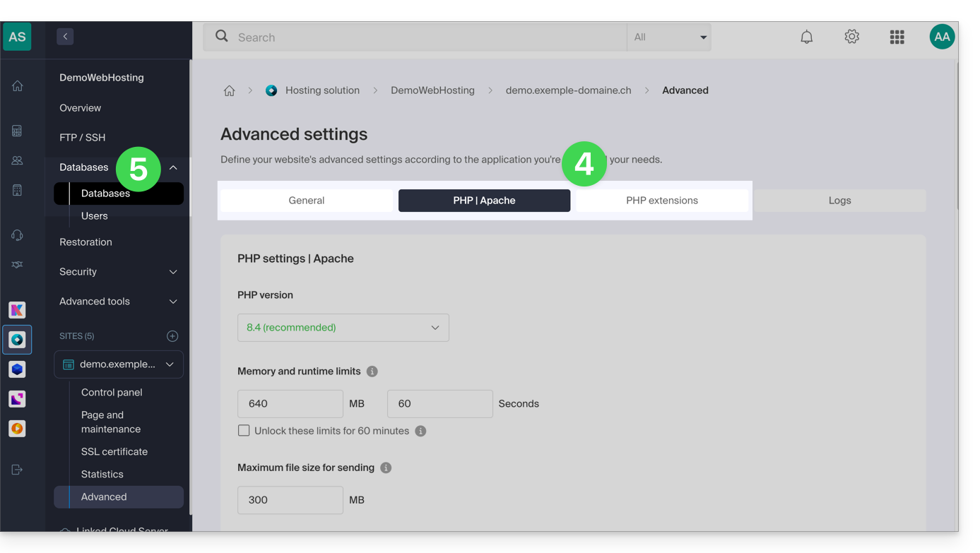Open the settings gear icon
The width and height of the screenshot is (980, 553).
coord(851,37)
